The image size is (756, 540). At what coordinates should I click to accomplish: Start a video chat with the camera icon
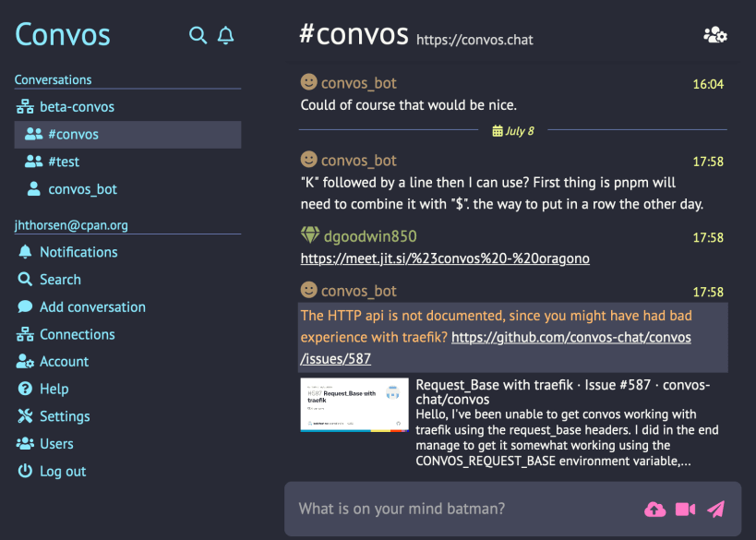(685, 510)
